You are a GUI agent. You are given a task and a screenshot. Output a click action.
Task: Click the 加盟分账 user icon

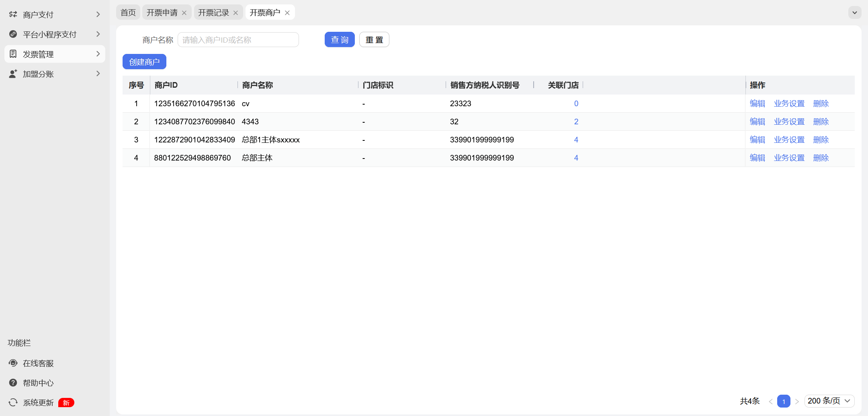tap(13, 74)
